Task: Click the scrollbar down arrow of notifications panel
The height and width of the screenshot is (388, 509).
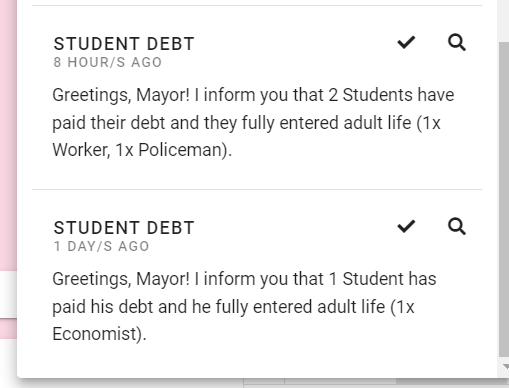Action: (506, 366)
